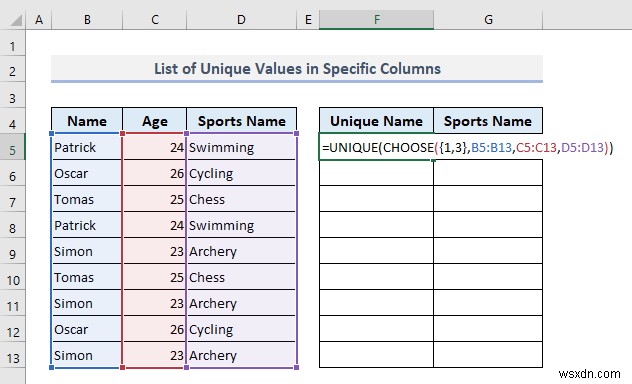Select Swimming in cell D5
The width and height of the screenshot is (632, 384).
[241, 147]
